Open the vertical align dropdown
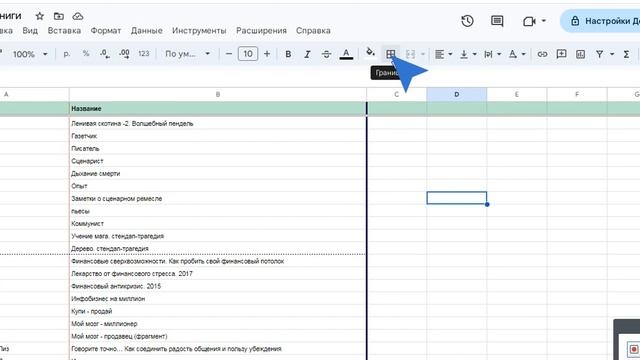This screenshot has width=640, height=360. click(x=468, y=54)
